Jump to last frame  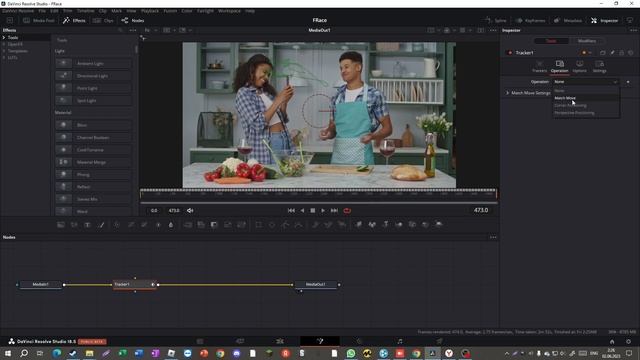pyautogui.click(x=334, y=211)
